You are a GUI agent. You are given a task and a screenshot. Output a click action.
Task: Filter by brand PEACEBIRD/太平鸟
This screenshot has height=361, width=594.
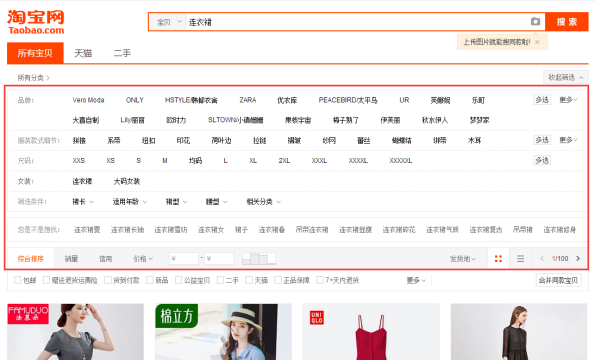[348, 100]
